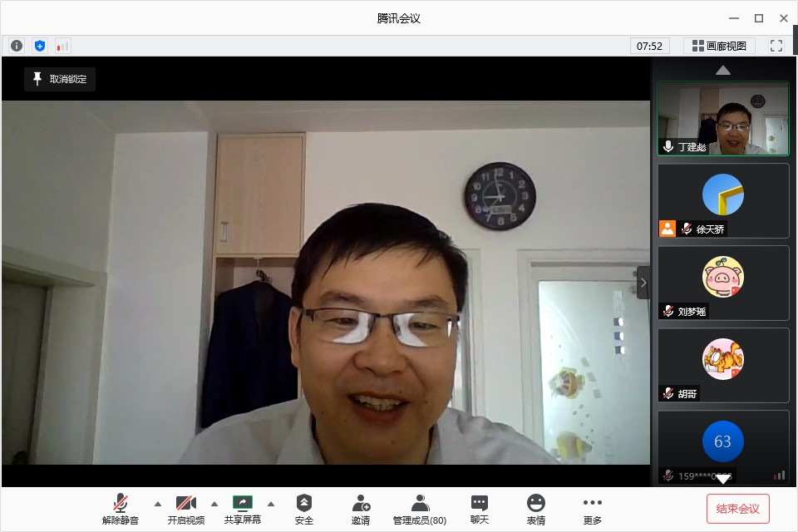
Task: Enter full screen mode icon
Action: click(776, 46)
